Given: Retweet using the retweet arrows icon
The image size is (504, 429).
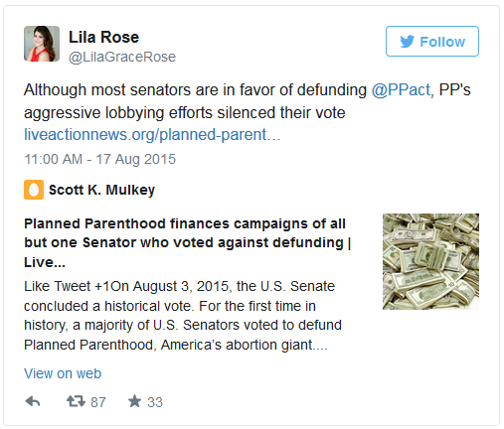Looking at the screenshot, I should [x=76, y=401].
